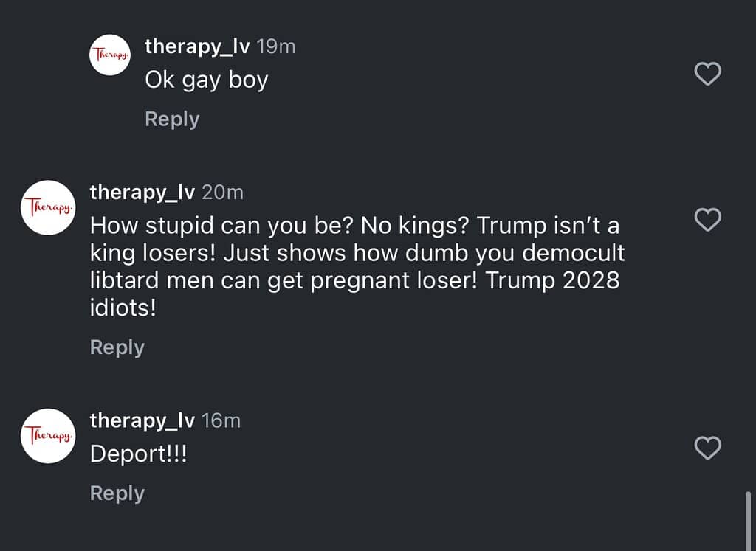Open therapy_lv profile from the 20m comment

click(142, 193)
